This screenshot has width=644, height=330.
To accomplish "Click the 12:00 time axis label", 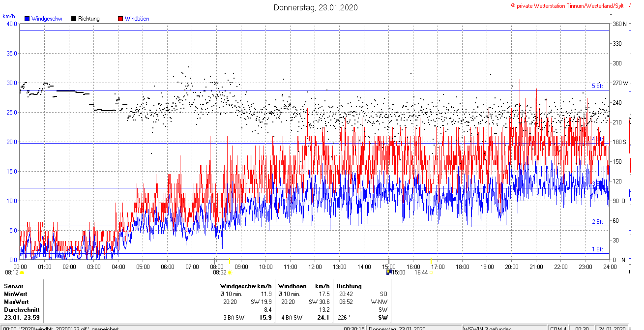I will pyautogui.click(x=315, y=267).
